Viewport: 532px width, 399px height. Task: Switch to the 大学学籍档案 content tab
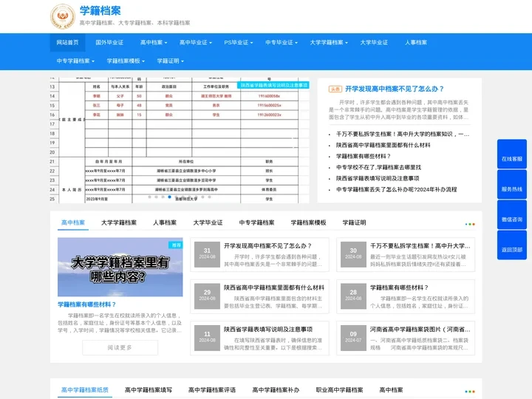tap(119, 222)
